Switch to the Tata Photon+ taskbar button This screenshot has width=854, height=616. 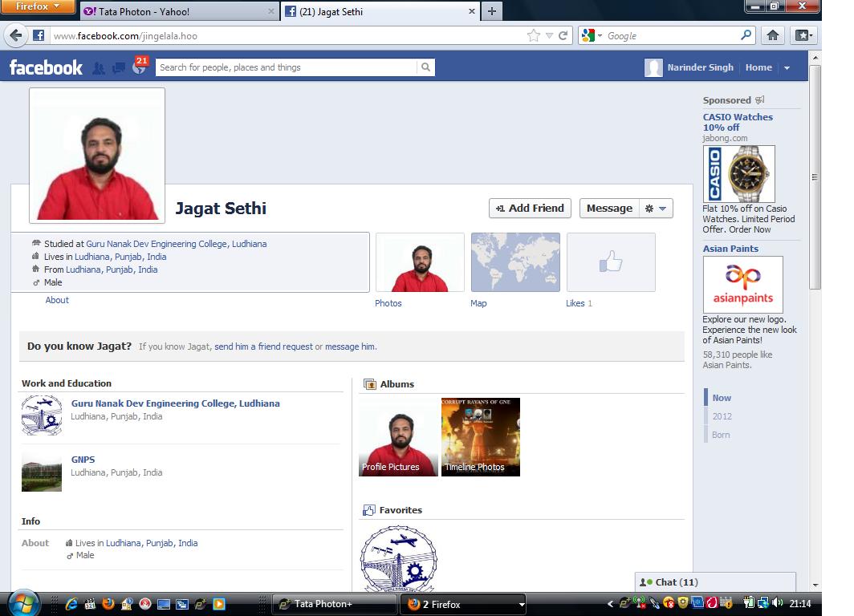tap(334, 604)
